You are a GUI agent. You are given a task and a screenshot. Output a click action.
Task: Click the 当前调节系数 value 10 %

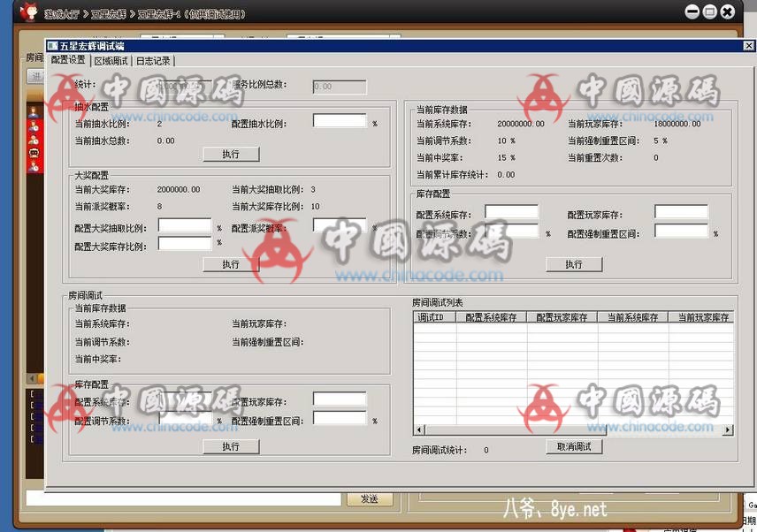click(507, 141)
